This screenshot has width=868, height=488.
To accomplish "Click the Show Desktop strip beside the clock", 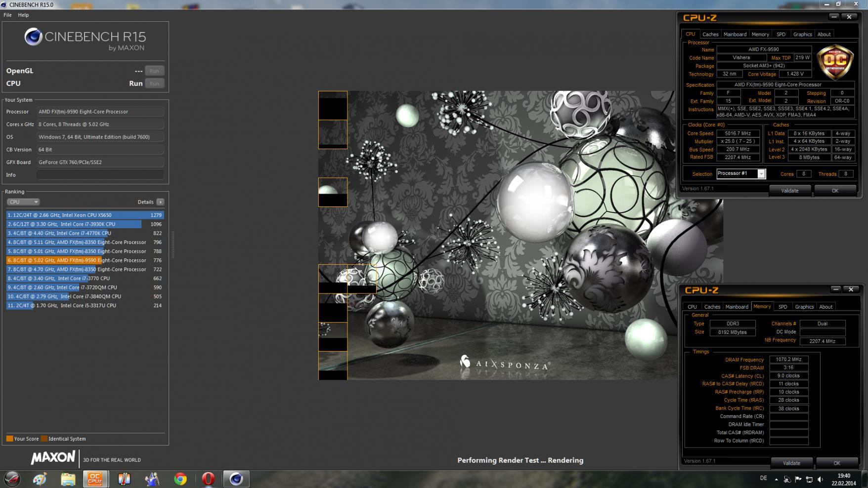I will [865, 479].
